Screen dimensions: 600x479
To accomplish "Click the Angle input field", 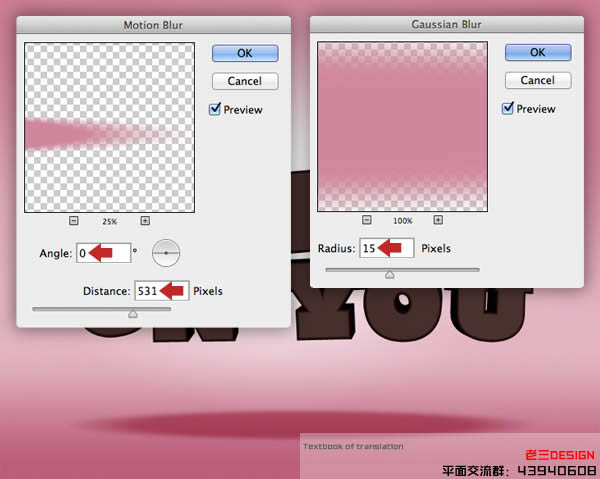I will tap(104, 253).
